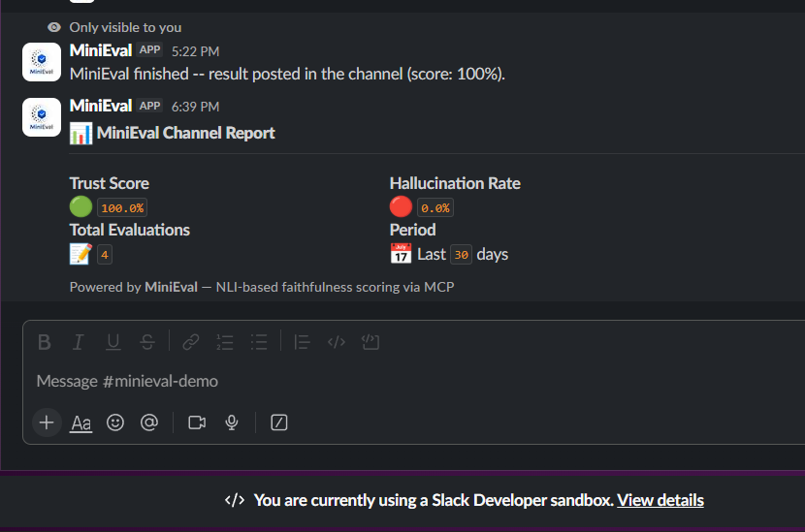Click the Hallucination Rate 0.0% value

click(x=435, y=207)
